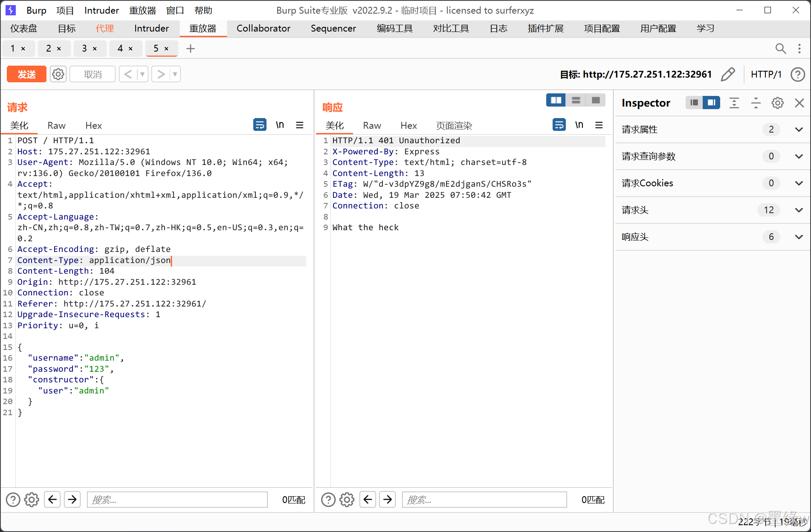This screenshot has width=811, height=532.
Task: Switch response view to Hex
Action: pyautogui.click(x=408, y=125)
